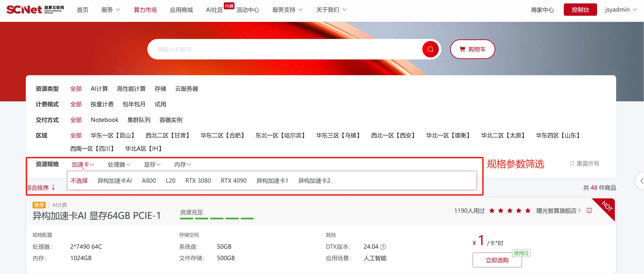Click the fifth rating star
Screen dimensions: 644x274
[x=528, y=211]
